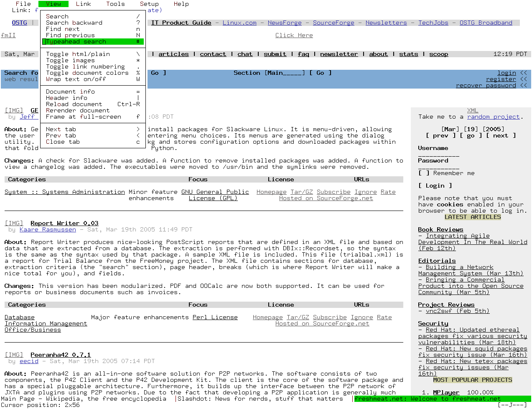This screenshot has width=532, height=409.
Task: Select Toggle html/plain menu entry
Action: [x=93, y=54]
